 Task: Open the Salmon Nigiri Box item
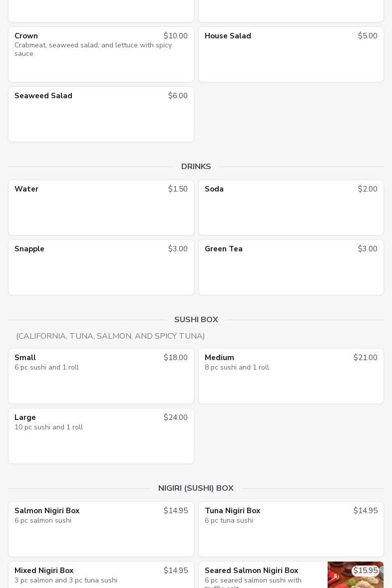(x=101, y=529)
